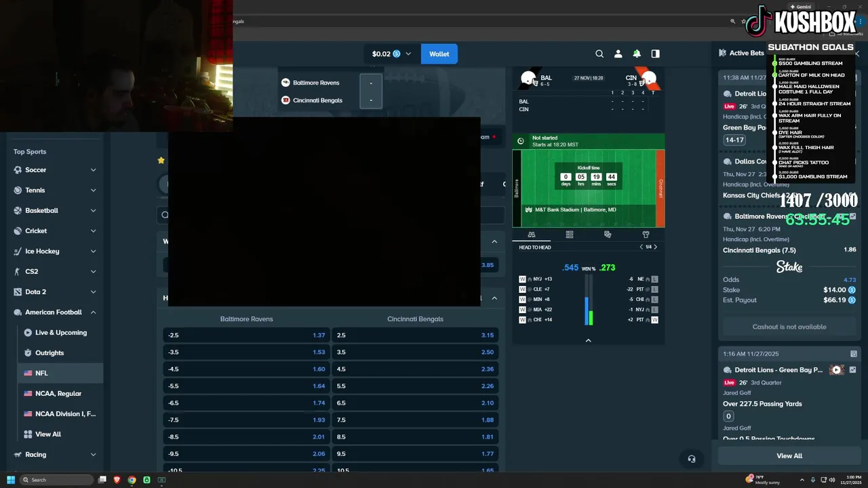868x488 pixels.
Task: Click taskbar weather widget Mostly sunny
Action: 764,480
